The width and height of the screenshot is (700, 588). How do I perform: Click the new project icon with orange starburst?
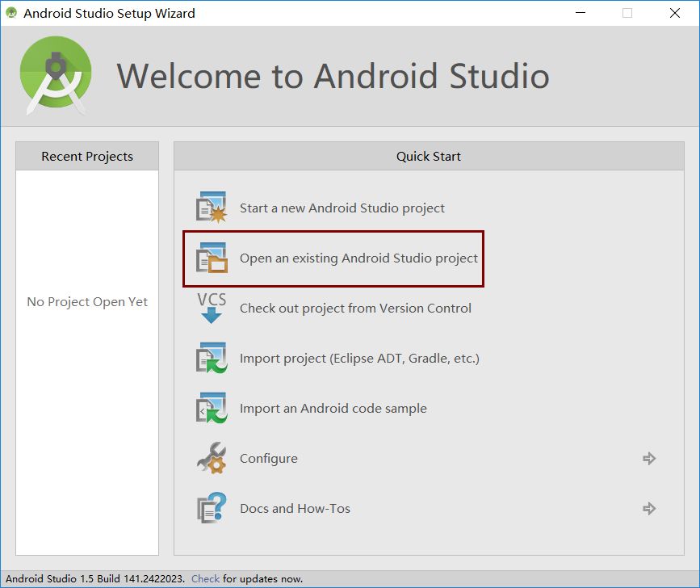[x=212, y=208]
